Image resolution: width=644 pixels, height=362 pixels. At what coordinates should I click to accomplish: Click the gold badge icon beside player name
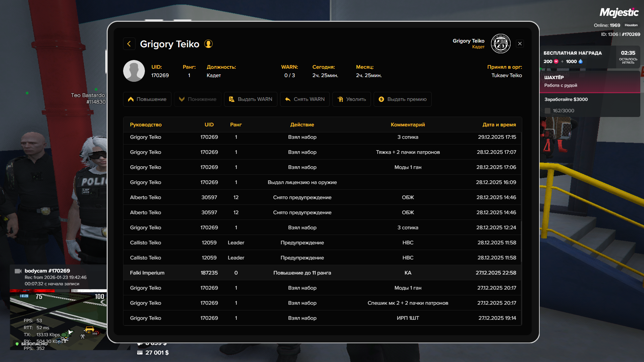click(208, 44)
